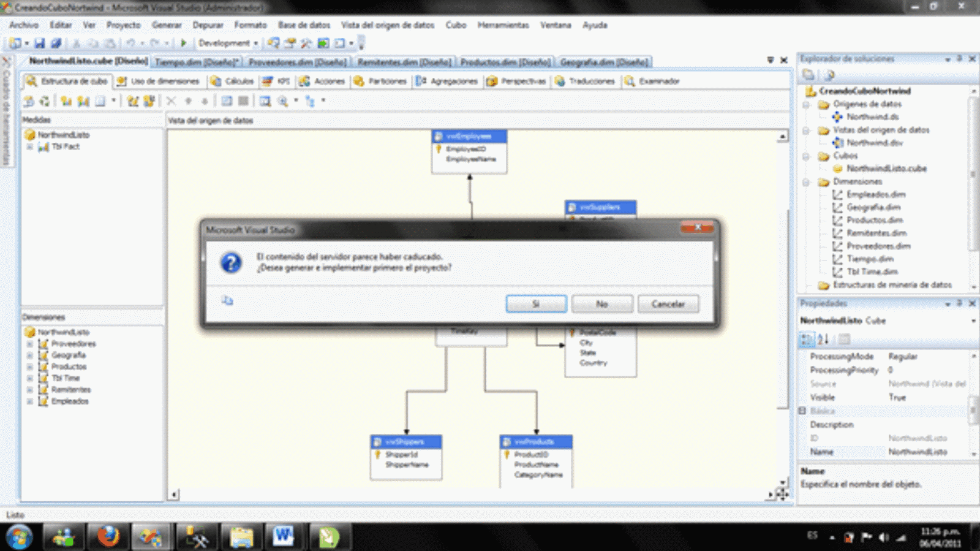
Task: Select Tiempo.dim in Solution Explorer
Action: pos(870,259)
